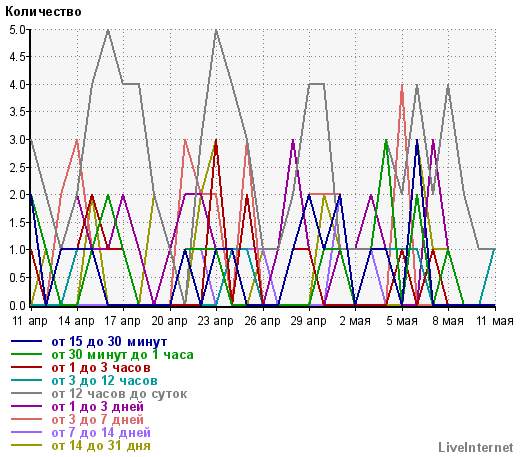This screenshot has width=520, height=457.
Task: Click the gray legend line swatch
Action: pos(27,393)
